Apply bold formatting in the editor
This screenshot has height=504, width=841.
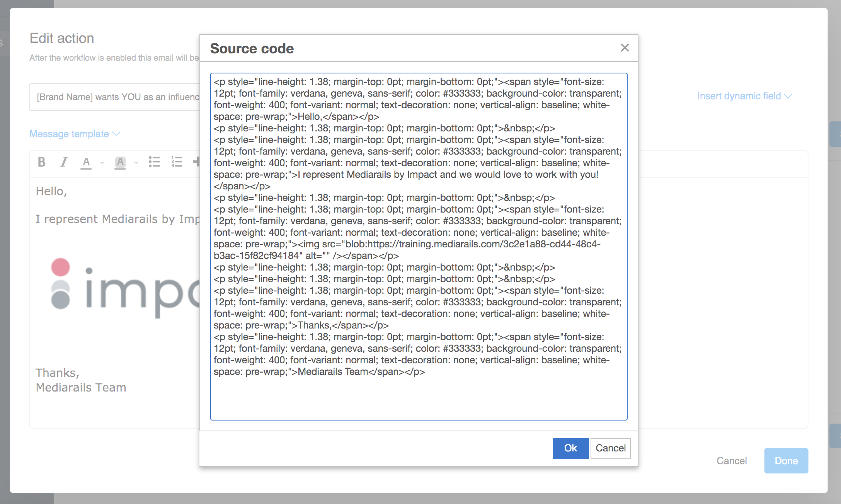(42, 162)
